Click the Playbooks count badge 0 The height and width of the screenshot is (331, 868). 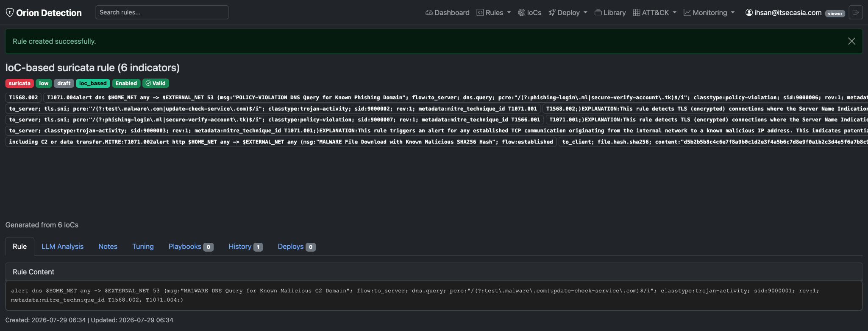[208, 247]
